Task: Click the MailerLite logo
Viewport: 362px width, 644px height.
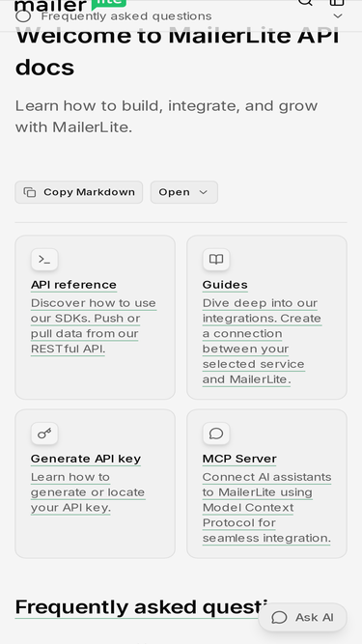Action: coord(70,6)
